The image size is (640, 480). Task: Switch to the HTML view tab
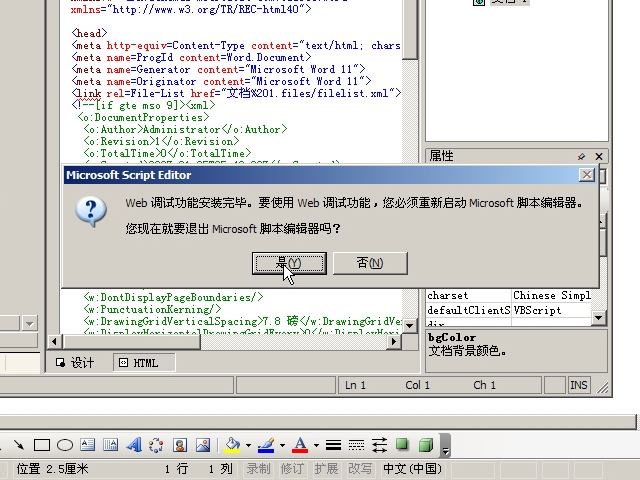tap(144, 363)
